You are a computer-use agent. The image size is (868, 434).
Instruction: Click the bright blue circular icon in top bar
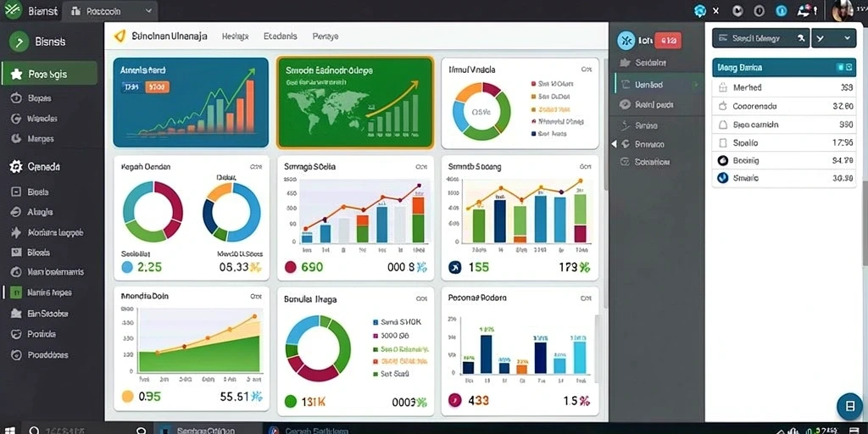click(x=781, y=10)
